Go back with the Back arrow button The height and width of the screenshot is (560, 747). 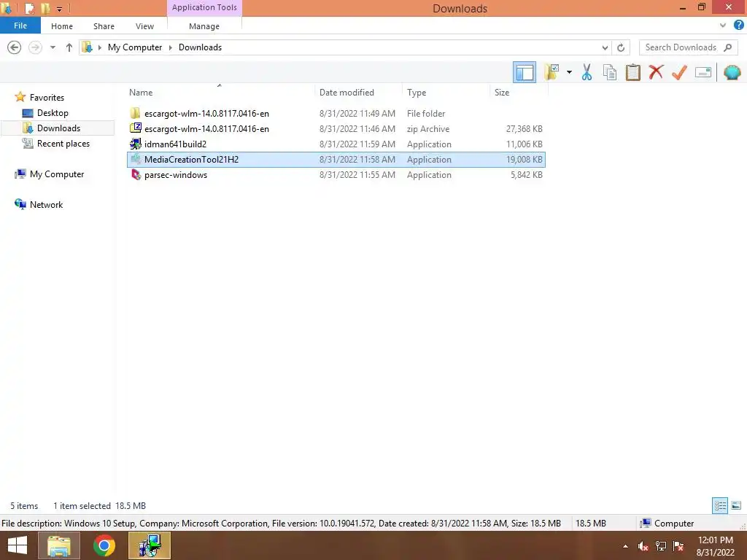point(15,47)
